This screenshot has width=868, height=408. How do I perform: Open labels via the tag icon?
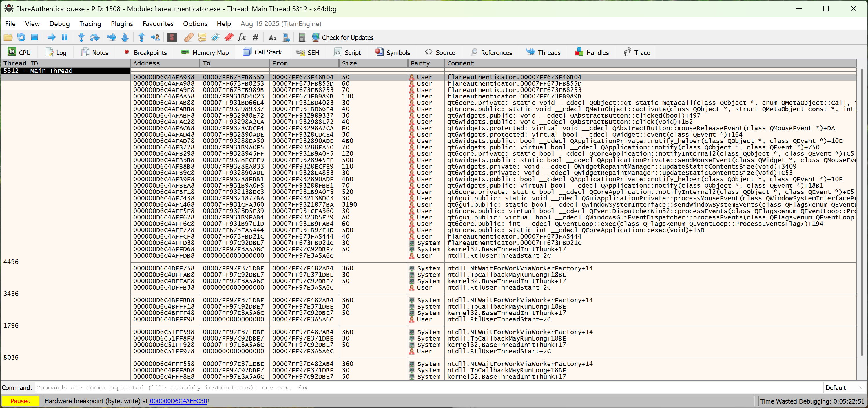[x=215, y=37]
